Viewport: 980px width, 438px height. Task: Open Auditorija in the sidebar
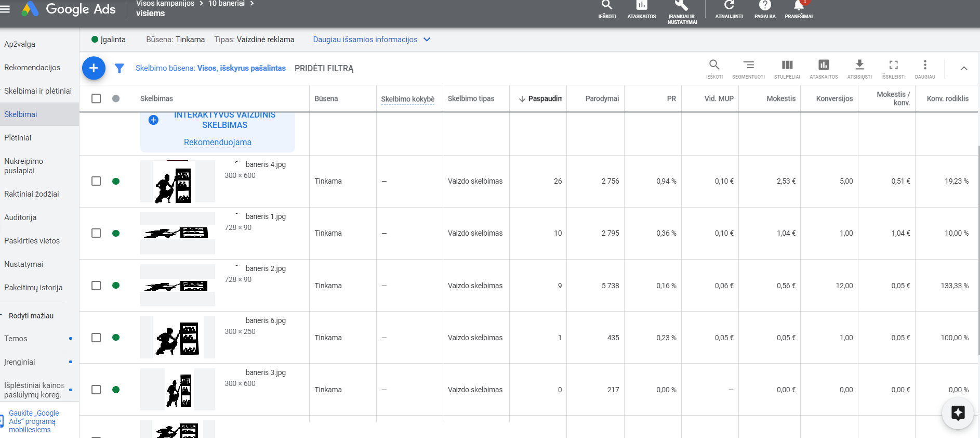20,217
